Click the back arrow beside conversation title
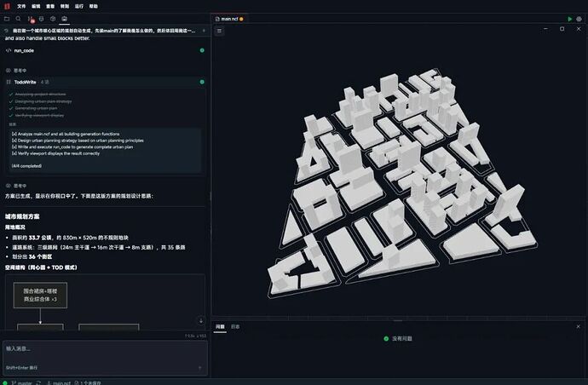 tap(6, 31)
